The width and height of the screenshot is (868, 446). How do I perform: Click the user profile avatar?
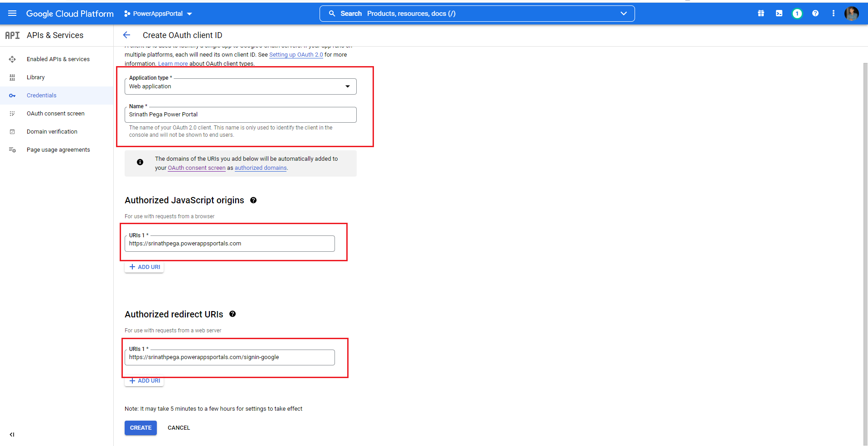[851, 14]
